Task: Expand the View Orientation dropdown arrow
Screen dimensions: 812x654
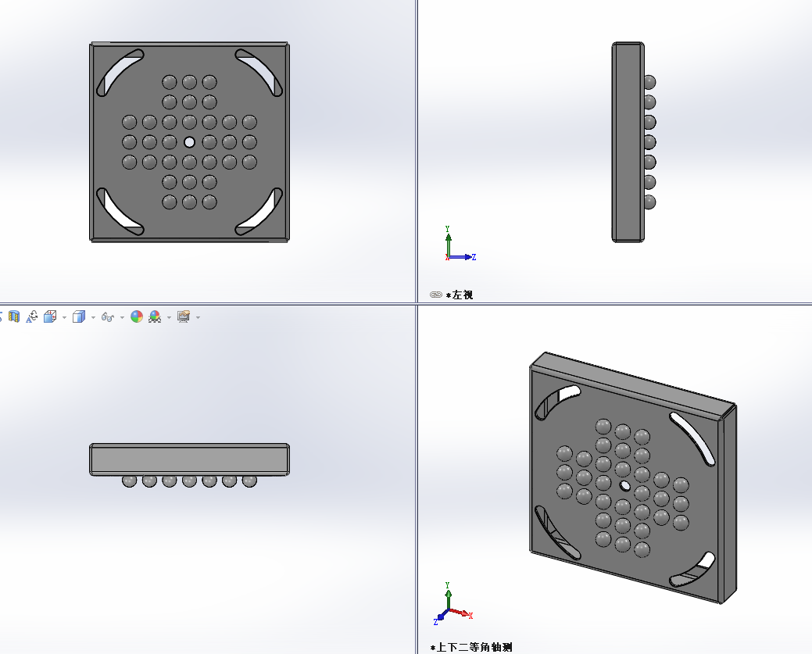Action: pos(64,317)
